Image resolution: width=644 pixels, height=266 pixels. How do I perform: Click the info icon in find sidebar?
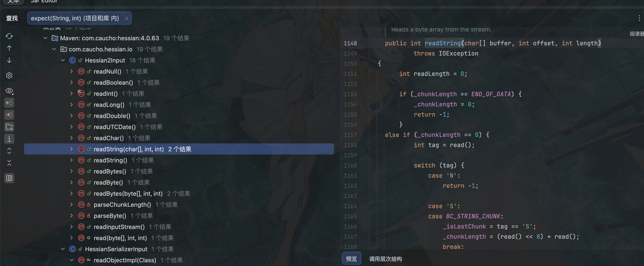click(9, 139)
